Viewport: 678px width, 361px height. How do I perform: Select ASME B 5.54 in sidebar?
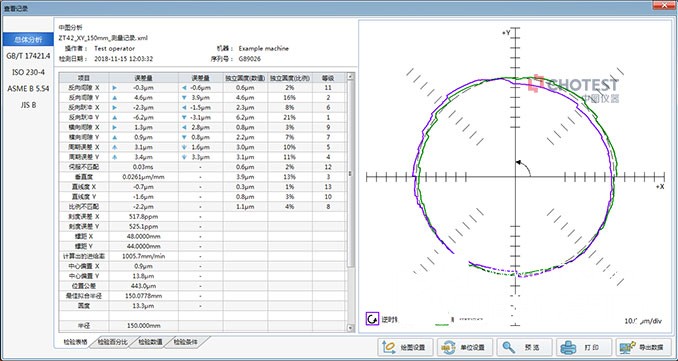tap(28, 89)
